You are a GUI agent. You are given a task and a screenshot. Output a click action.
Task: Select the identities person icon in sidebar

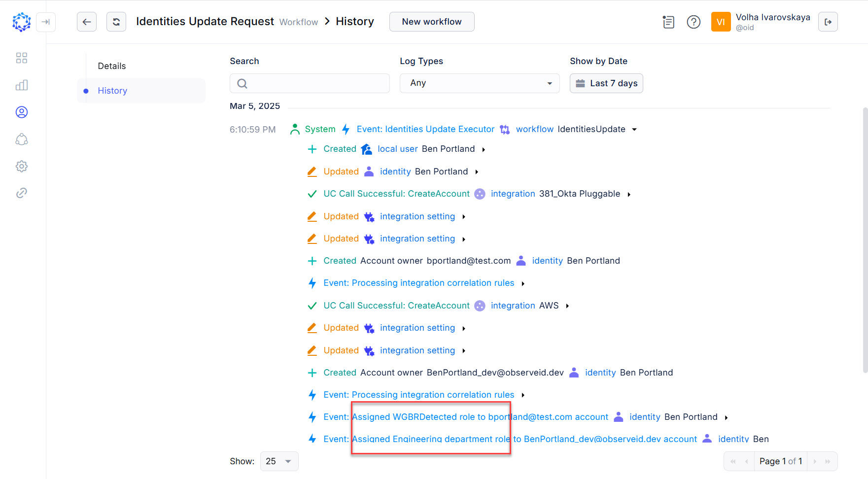click(22, 112)
